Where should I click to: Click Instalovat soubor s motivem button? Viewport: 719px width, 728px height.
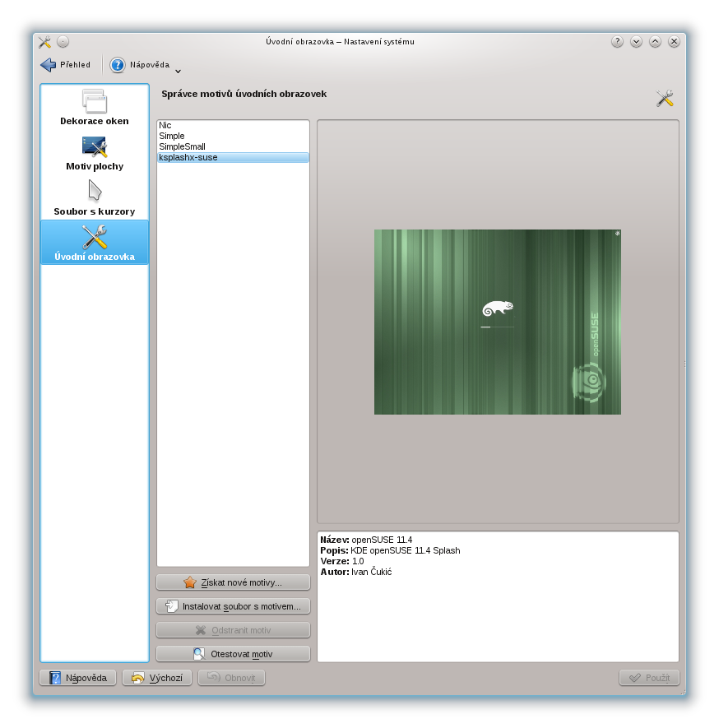233,606
